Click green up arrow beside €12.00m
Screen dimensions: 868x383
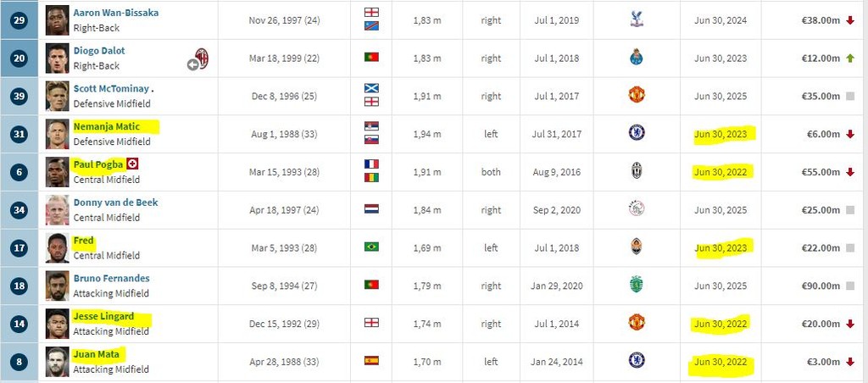pos(850,58)
